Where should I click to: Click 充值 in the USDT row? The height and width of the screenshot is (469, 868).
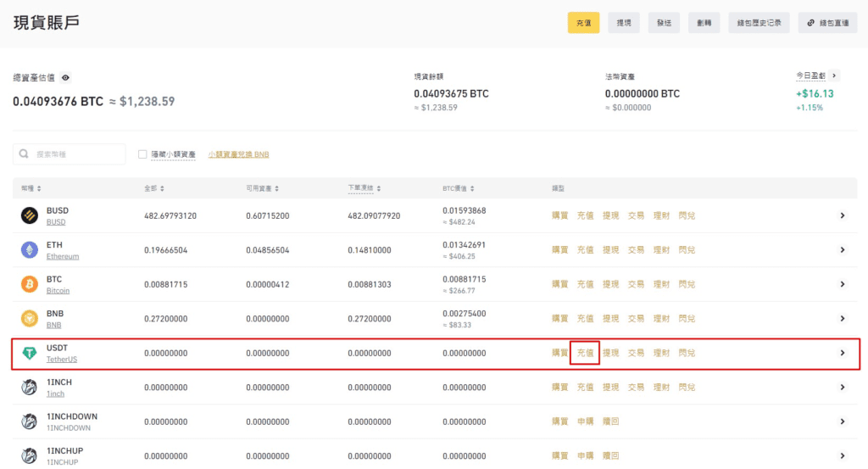tap(585, 353)
